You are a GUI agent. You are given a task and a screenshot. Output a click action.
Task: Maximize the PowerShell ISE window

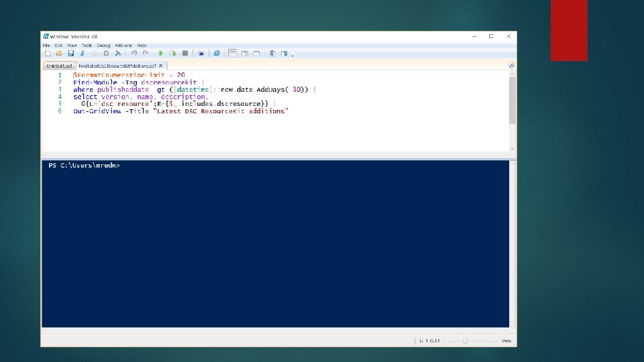click(x=491, y=36)
